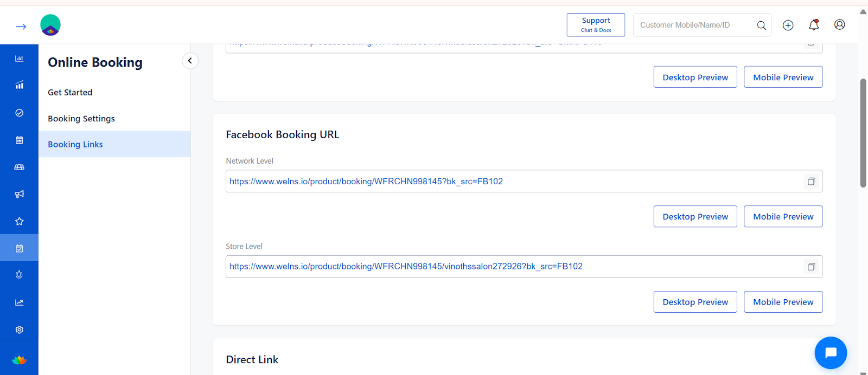This screenshot has height=375, width=868.
Task: Open the line chart reports sidebar icon
Action: 20,302
